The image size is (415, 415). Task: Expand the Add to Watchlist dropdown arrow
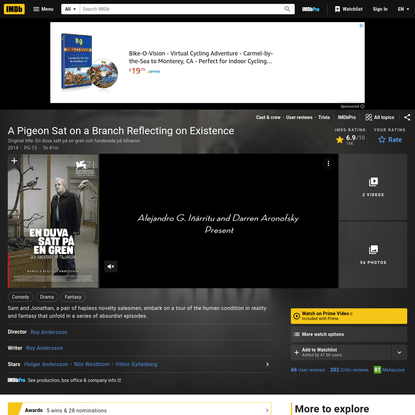[399, 352]
